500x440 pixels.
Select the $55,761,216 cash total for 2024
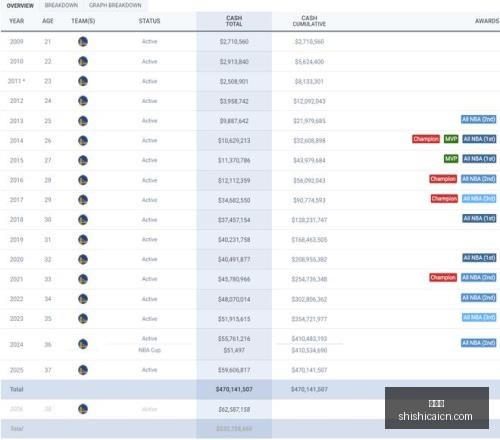234,339
